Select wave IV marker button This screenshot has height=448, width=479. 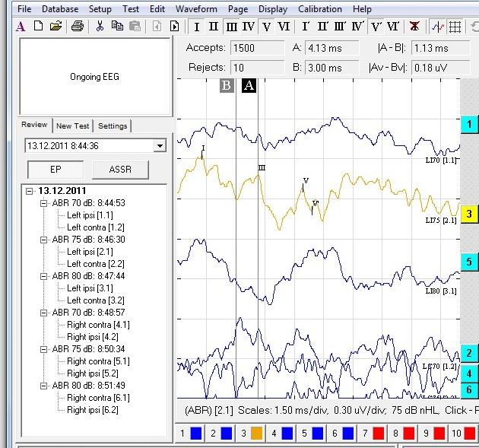(x=249, y=27)
